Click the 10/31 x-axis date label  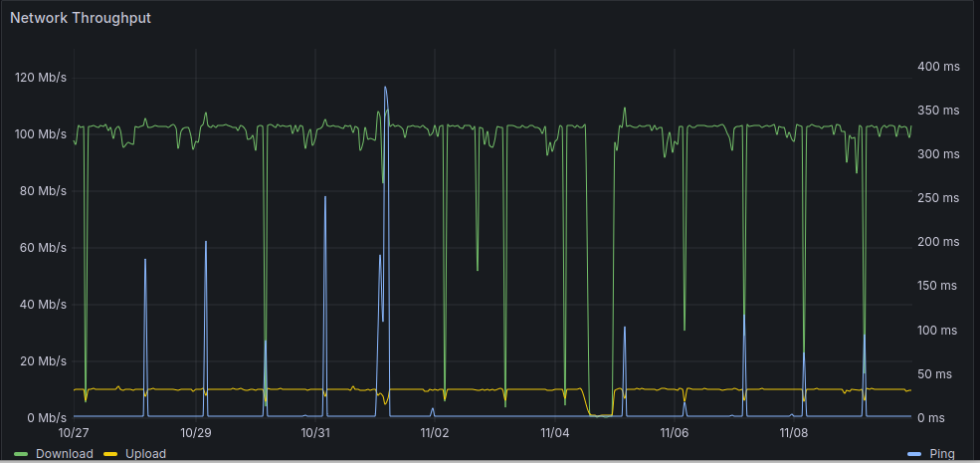point(315,432)
